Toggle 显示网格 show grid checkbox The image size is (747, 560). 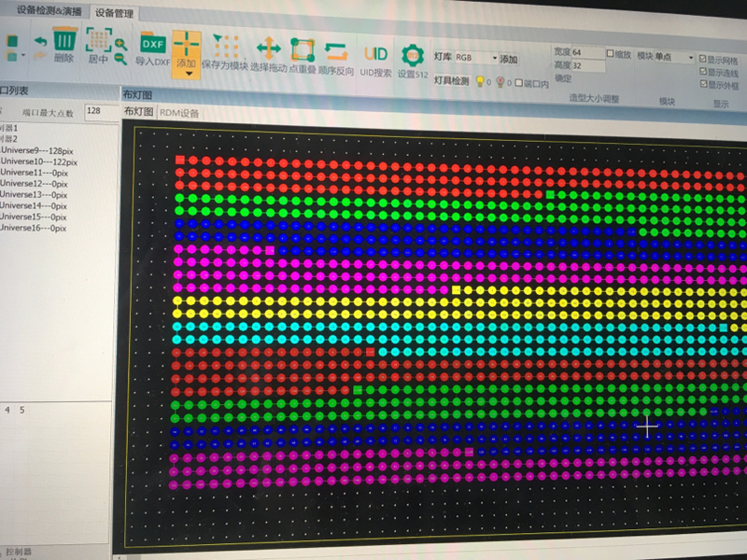pos(703,59)
